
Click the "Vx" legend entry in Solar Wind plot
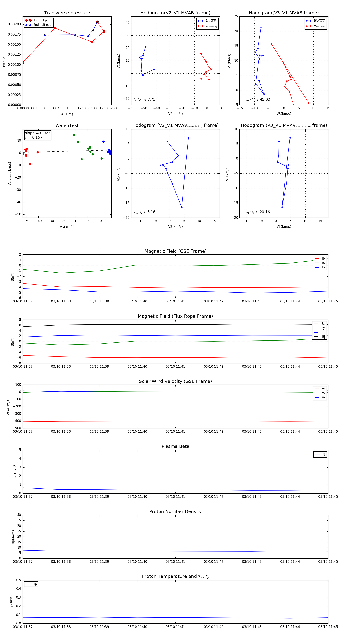(x=320, y=389)
